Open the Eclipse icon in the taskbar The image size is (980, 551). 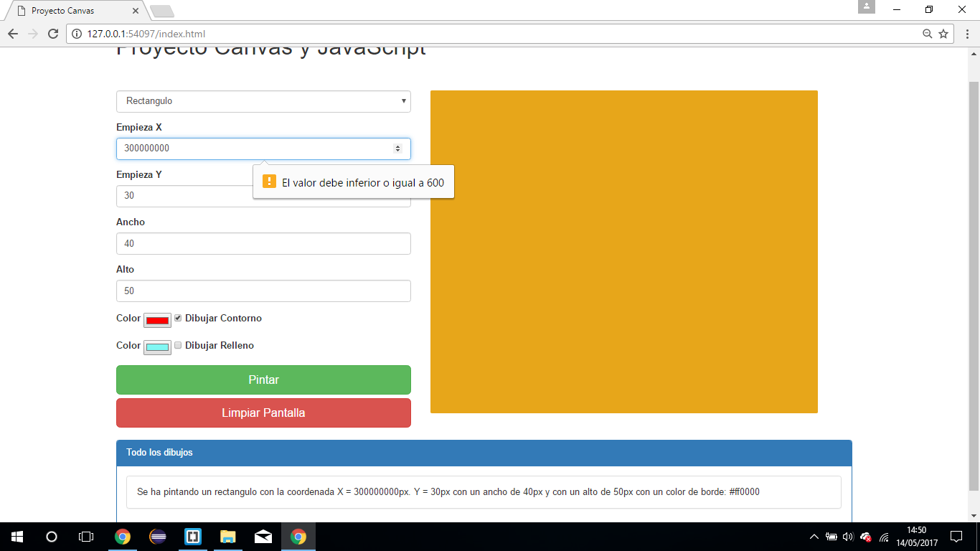tap(158, 537)
